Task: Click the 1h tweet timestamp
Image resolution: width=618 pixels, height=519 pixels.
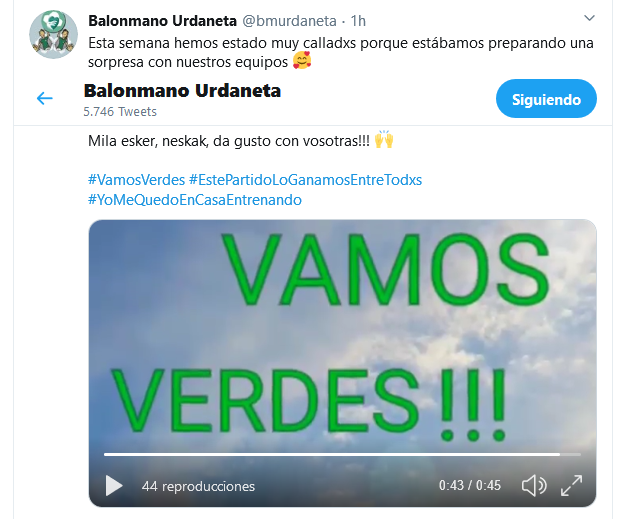Action: point(358,21)
